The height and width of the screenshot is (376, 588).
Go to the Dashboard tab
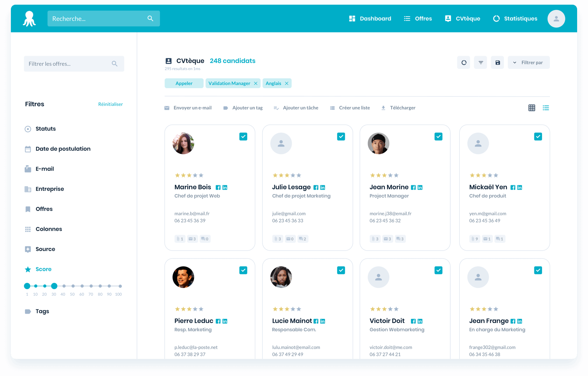tap(370, 19)
